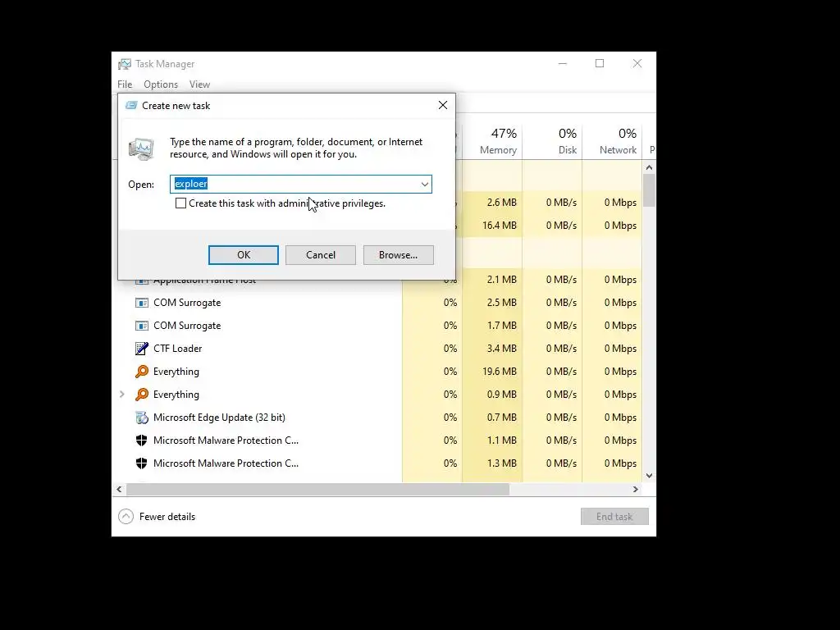
Task: Click the Browse... button
Action: [398, 255]
